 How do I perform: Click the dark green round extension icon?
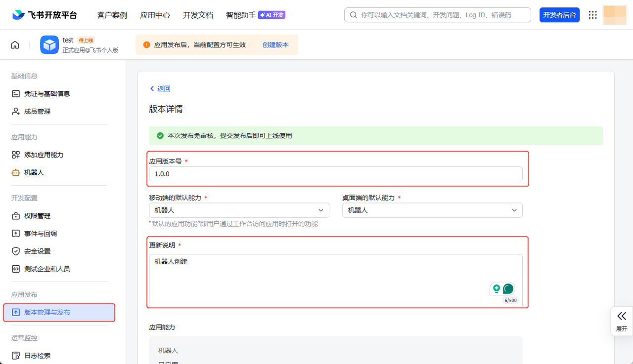[x=508, y=289]
